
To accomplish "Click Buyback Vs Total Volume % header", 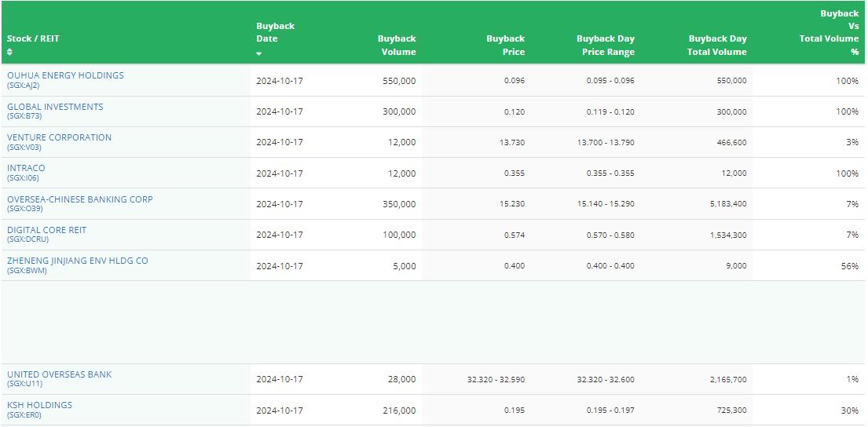I will 830,33.
